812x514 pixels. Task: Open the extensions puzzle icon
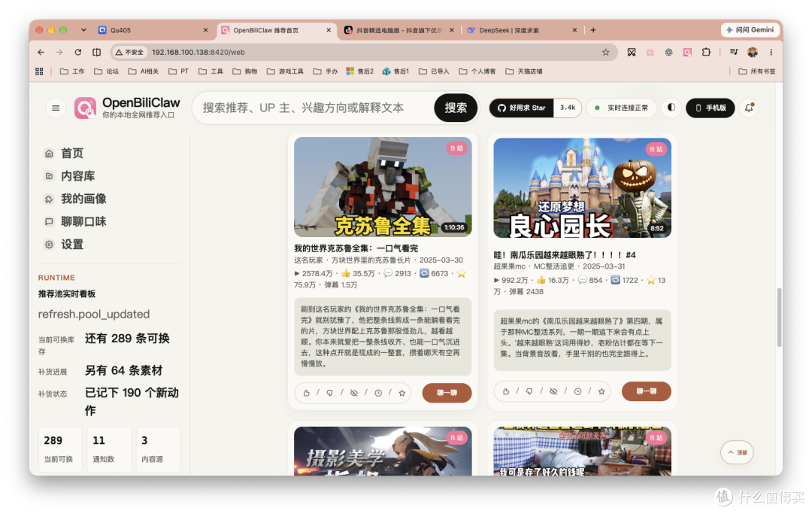click(706, 52)
